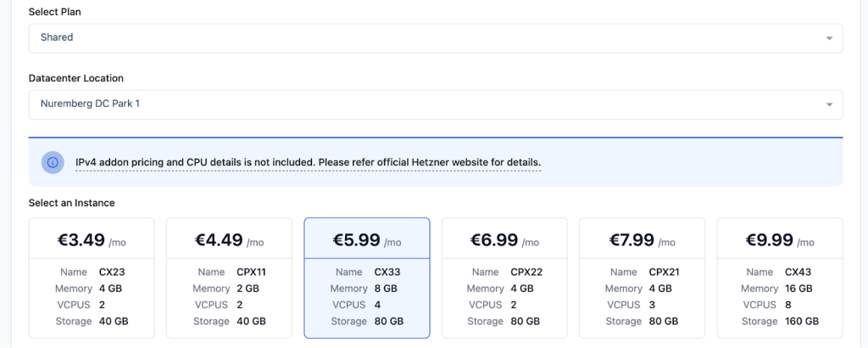Click the €4.49 /mo price header
Screen dimensions: 868x348
pos(229,240)
